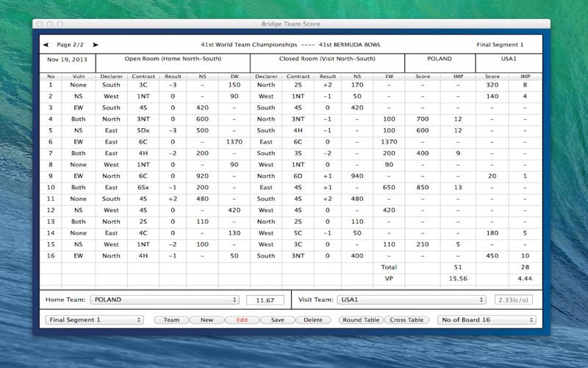
Task: Click board 14 closed room contract '5C'
Action: click(x=298, y=233)
